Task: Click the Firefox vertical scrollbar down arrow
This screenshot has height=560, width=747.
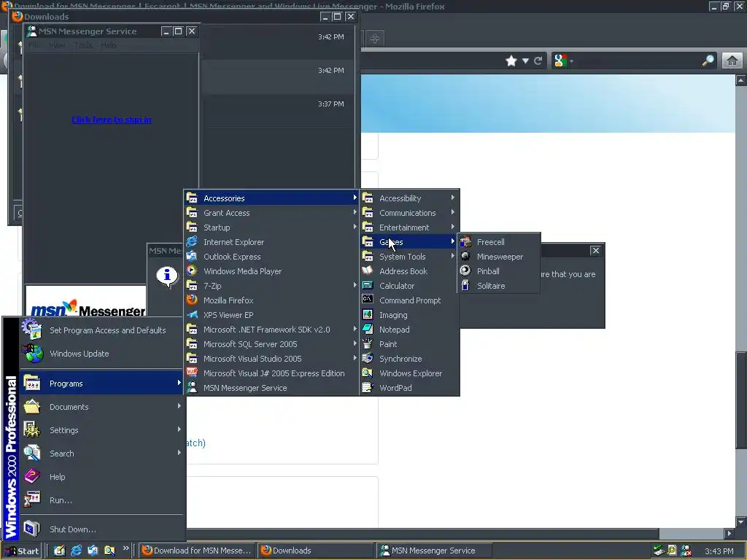Action: tap(741, 521)
